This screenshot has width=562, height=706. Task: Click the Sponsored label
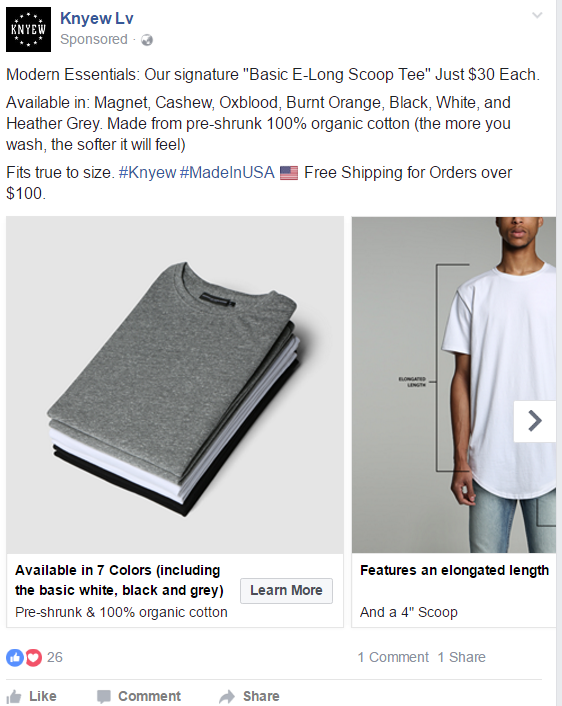click(94, 40)
